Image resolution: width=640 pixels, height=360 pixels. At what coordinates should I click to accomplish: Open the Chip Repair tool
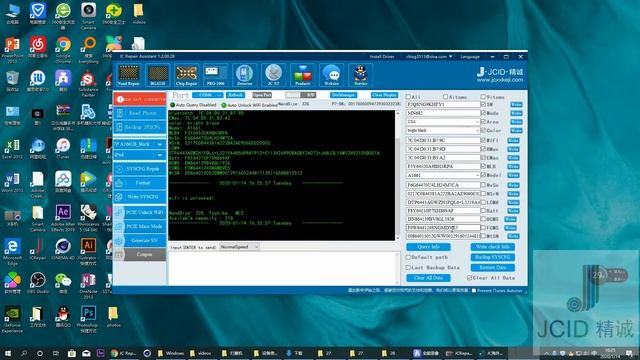(x=187, y=75)
